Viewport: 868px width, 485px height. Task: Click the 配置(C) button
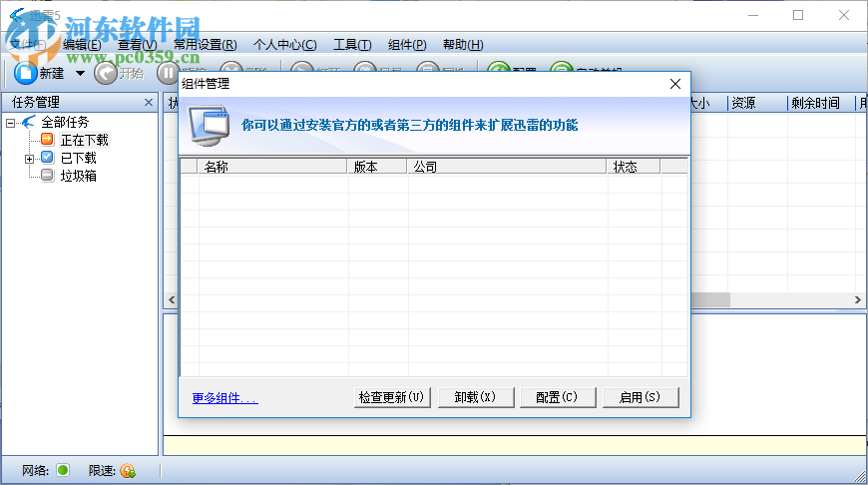pyautogui.click(x=558, y=397)
